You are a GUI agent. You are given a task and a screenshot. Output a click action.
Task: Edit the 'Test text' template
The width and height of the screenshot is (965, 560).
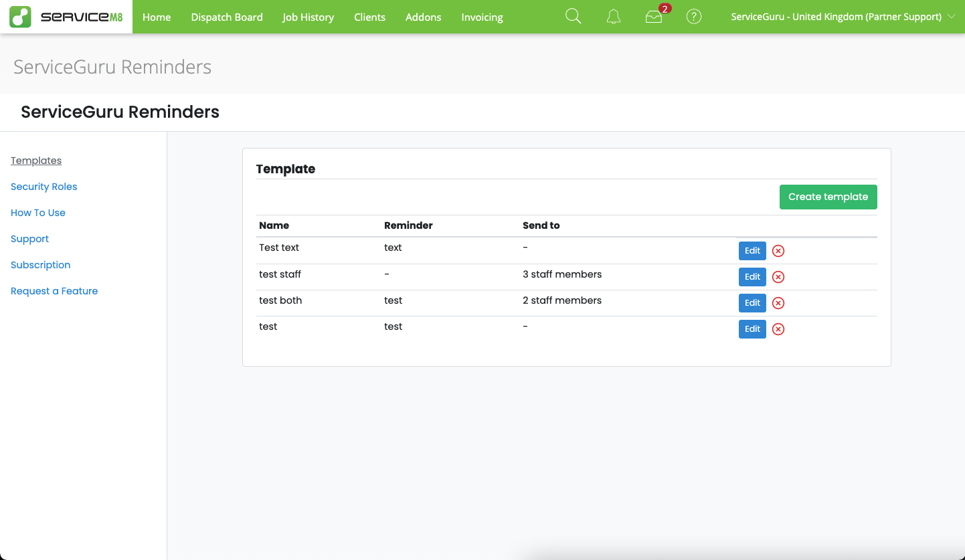(x=752, y=251)
